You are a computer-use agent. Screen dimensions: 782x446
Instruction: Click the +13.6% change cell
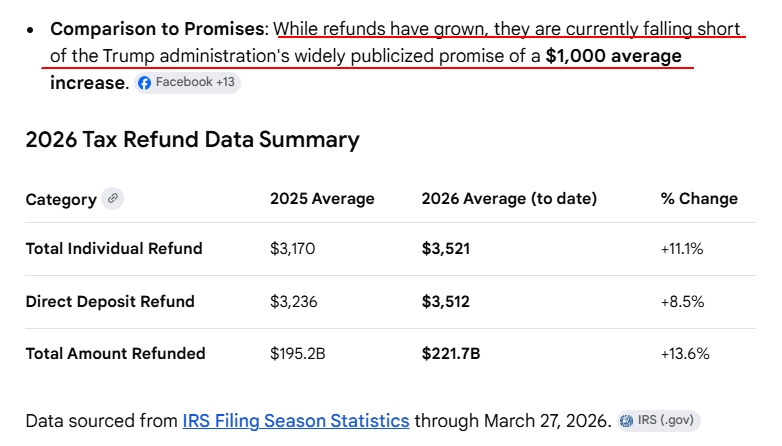pyautogui.click(x=685, y=353)
